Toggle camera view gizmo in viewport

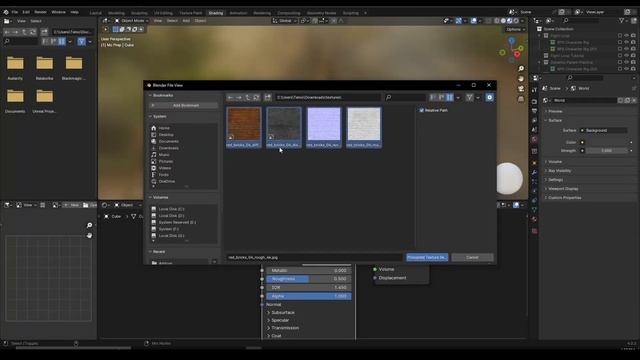521,89
